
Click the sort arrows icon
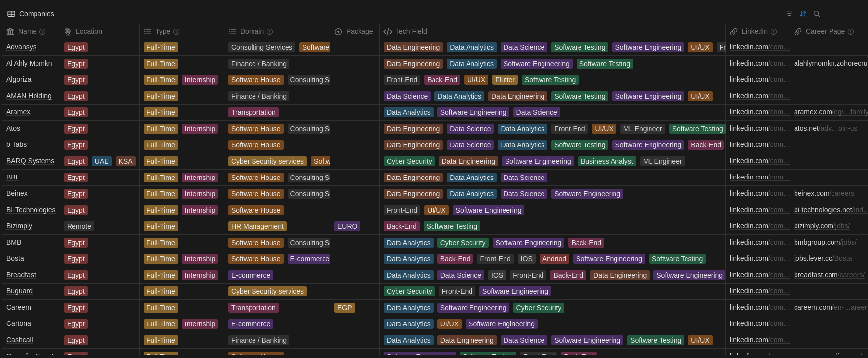coord(803,14)
